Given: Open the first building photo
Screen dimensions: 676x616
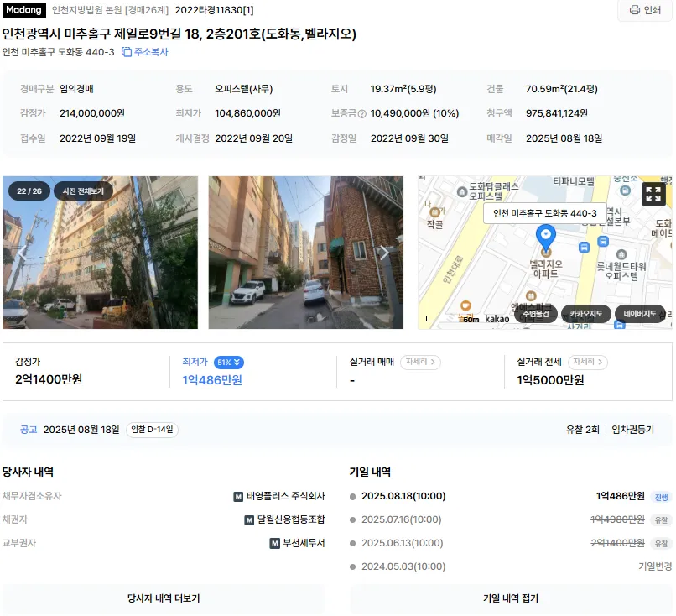Looking at the screenshot, I should 100,253.
